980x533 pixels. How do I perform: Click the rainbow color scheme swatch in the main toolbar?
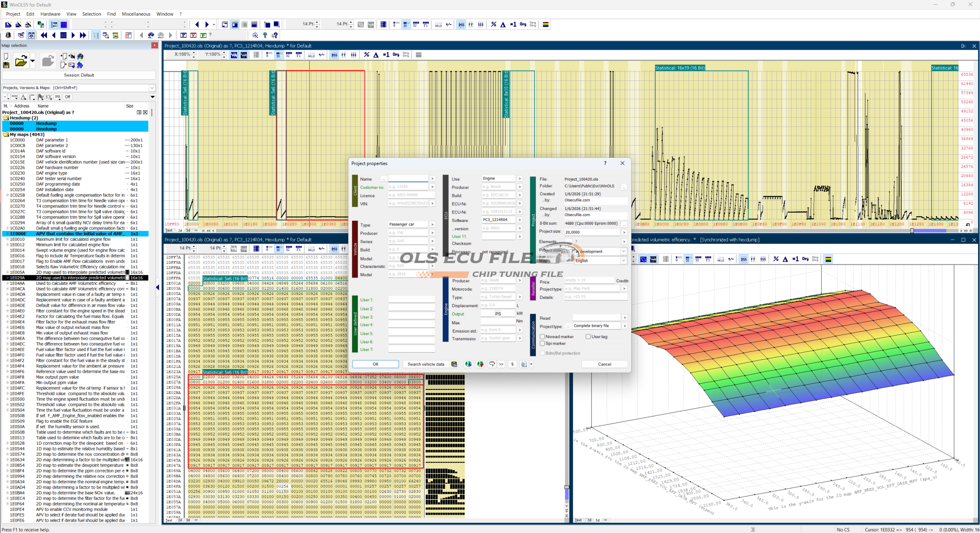[x=546, y=25]
